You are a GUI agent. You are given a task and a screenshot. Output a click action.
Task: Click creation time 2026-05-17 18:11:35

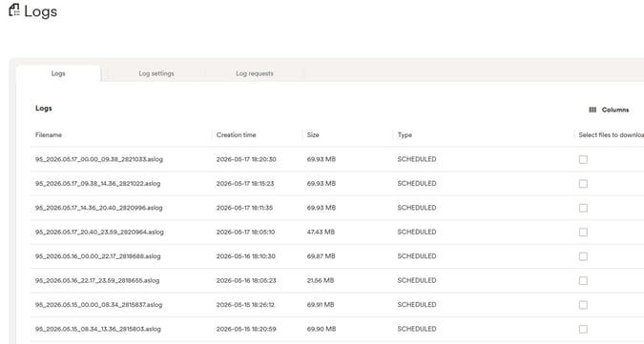[244, 208]
